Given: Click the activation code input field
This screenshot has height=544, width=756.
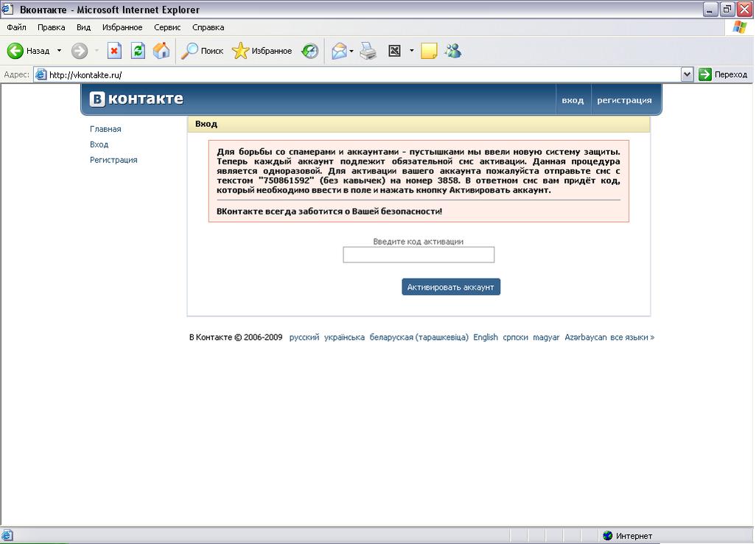Looking at the screenshot, I should [419, 255].
